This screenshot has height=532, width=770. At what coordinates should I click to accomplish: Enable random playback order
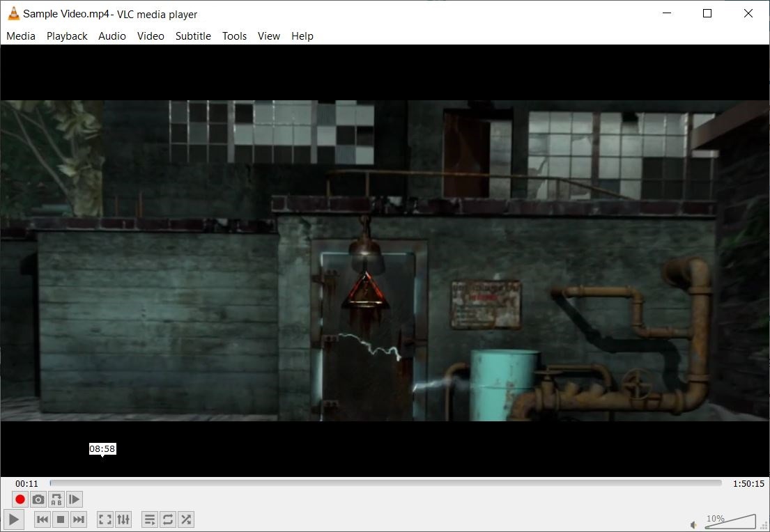pyautogui.click(x=186, y=519)
